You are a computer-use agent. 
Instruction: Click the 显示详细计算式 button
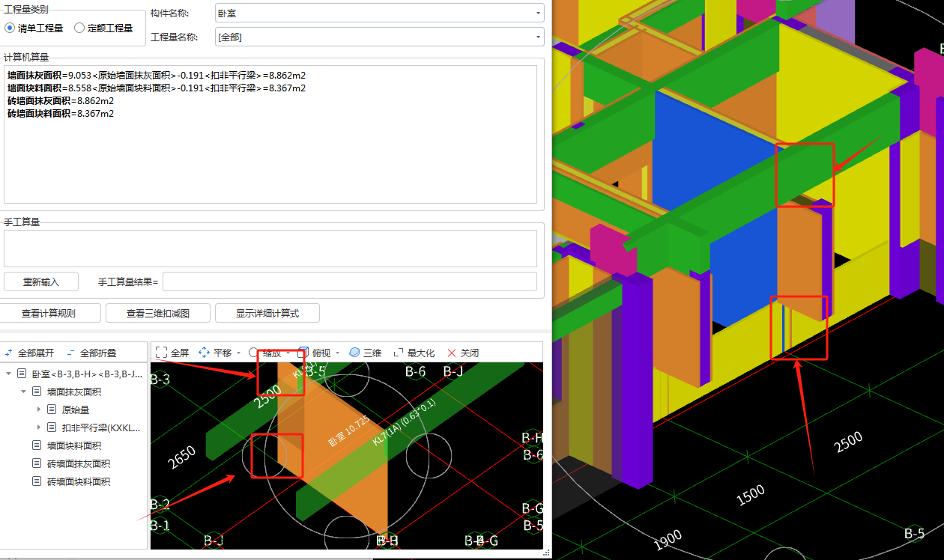[x=267, y=313]
